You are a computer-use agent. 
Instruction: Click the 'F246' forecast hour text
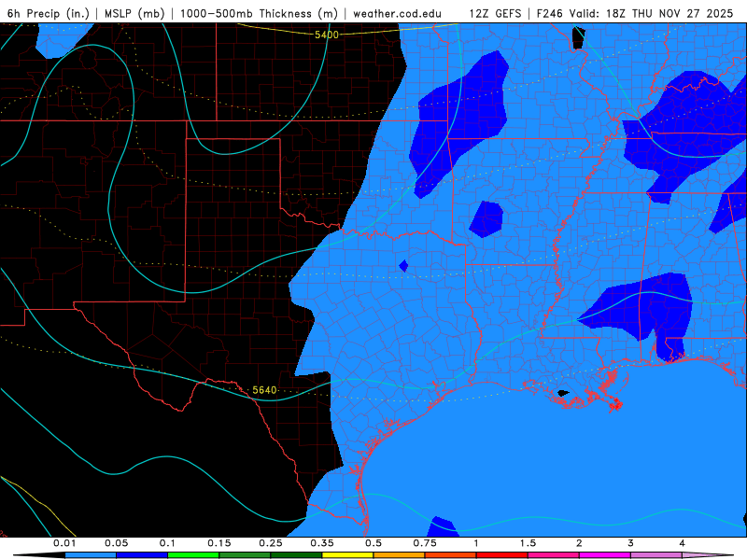551,13
